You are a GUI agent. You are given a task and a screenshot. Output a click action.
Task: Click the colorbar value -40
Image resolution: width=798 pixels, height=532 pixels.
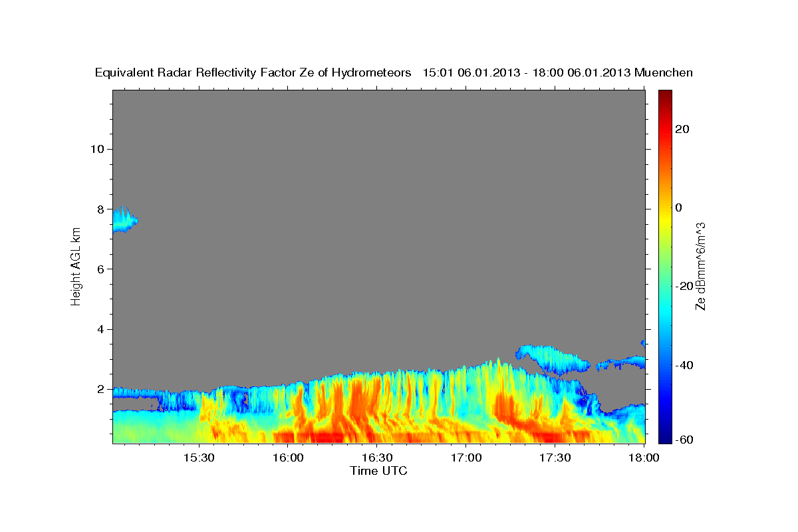684,365
